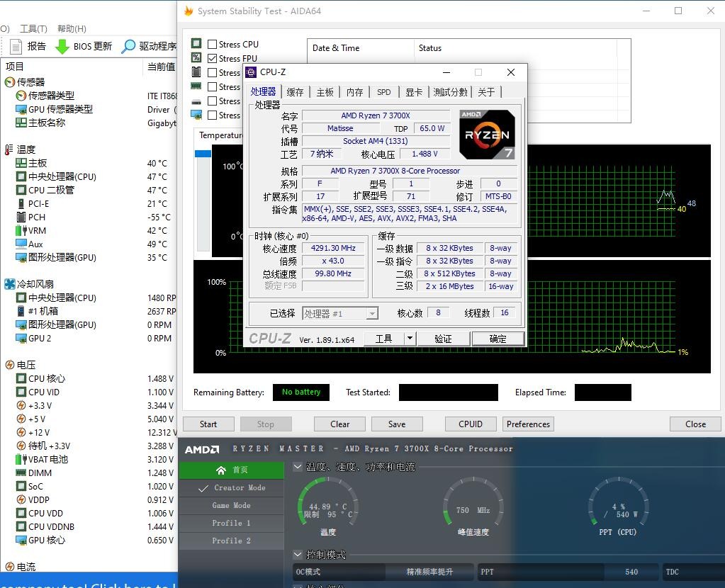Click the AIDA64 flame title icon

coord(189,11)
